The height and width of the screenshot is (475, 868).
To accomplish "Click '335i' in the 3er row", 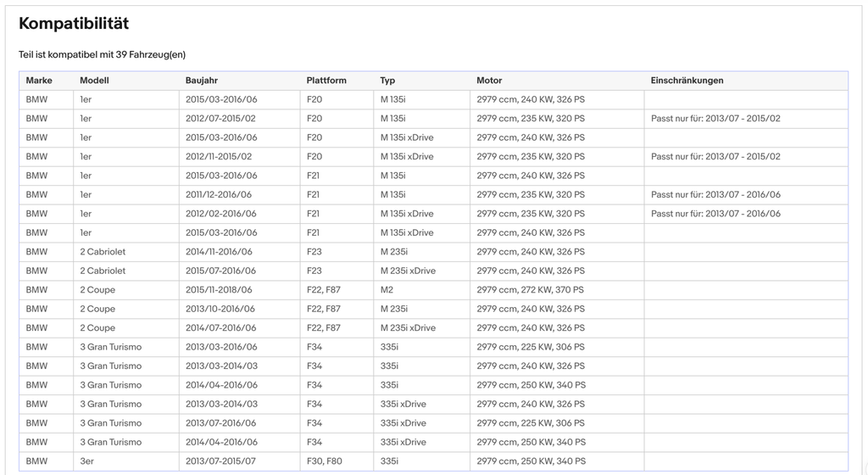I will pyautogui.click(x=389, y=461).
